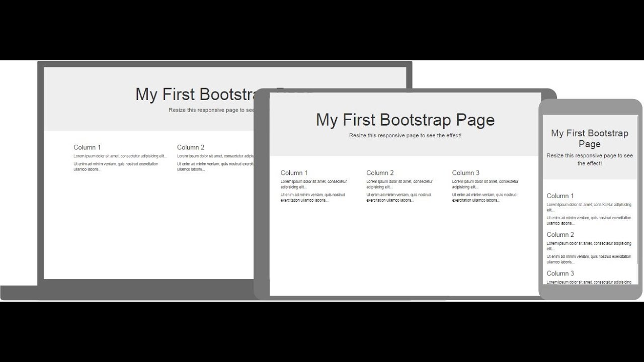Click the Lorem ipsum line under laptop Column 2
Image resolution: width=644 pixels, height=362 pixels.
click(x=215, y=156)
